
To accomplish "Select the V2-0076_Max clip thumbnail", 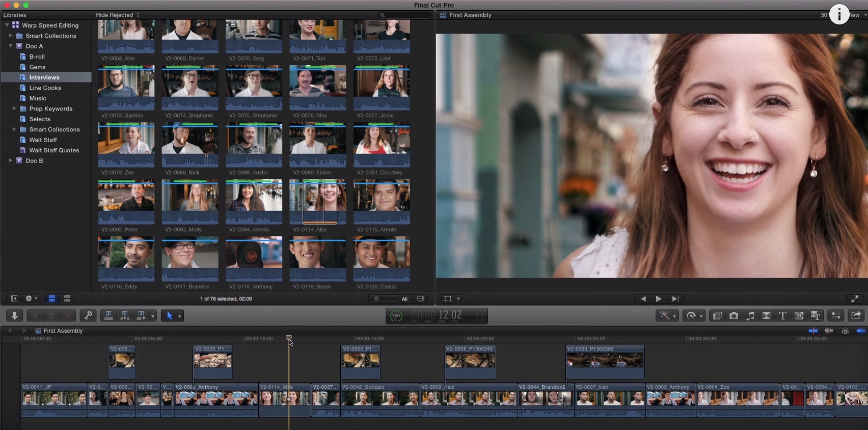I will 318,88.
